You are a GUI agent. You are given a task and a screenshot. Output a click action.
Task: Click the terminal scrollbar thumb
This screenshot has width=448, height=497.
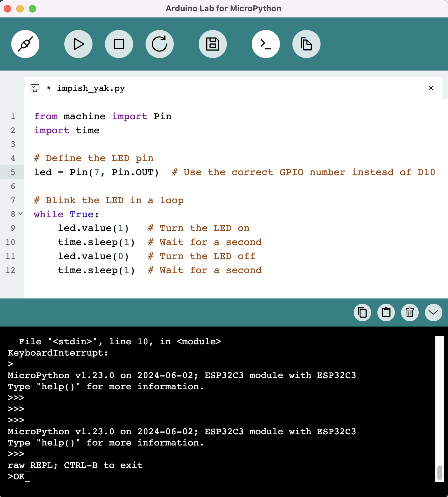click(440, 473)
